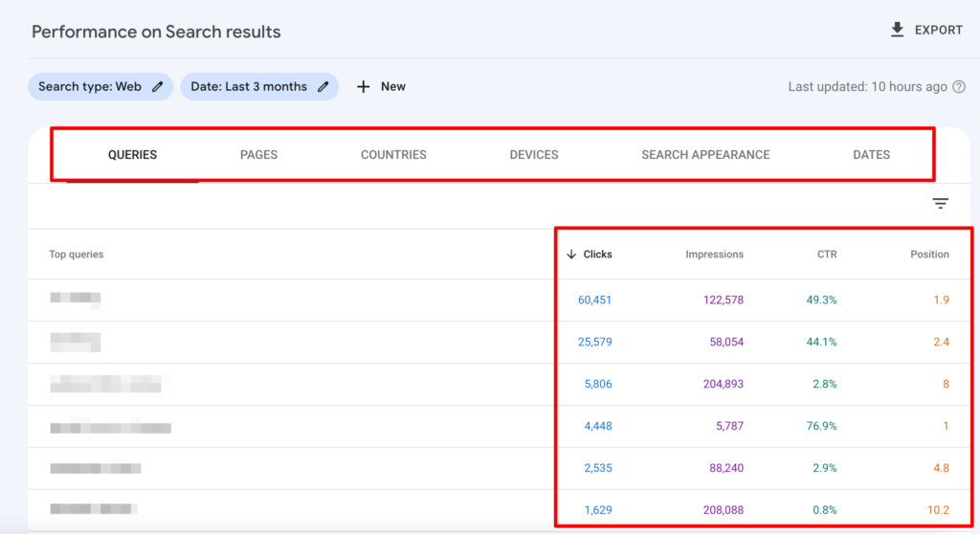
Task: Click the 208,088 impressions cell
Action: coord(724,510)
